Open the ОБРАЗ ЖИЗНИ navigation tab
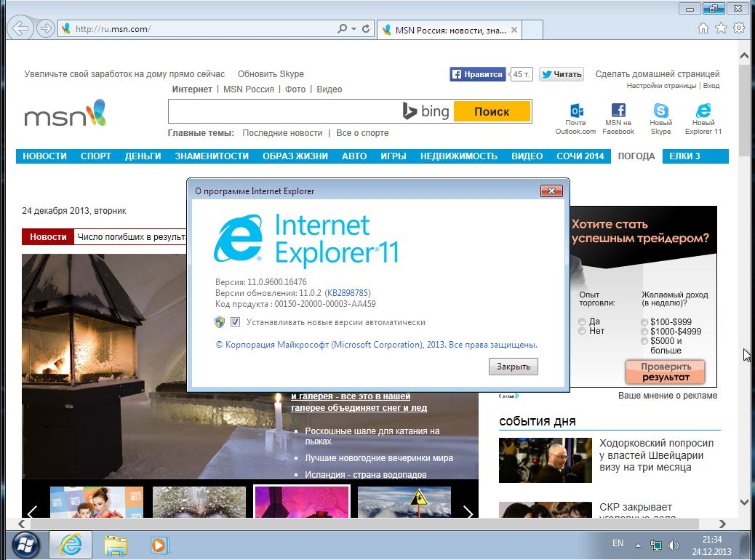The height and width of the screenshot is (560, 755). [295, 156]
